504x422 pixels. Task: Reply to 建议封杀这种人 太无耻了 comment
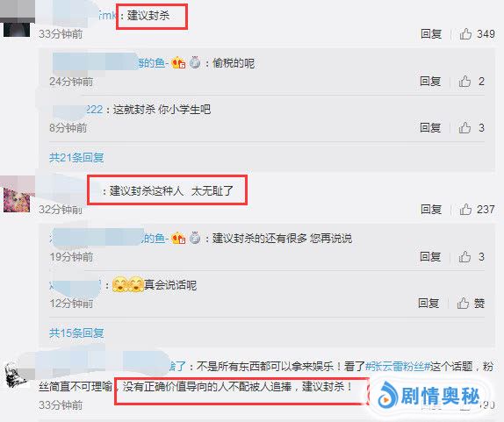coord(431,210)
